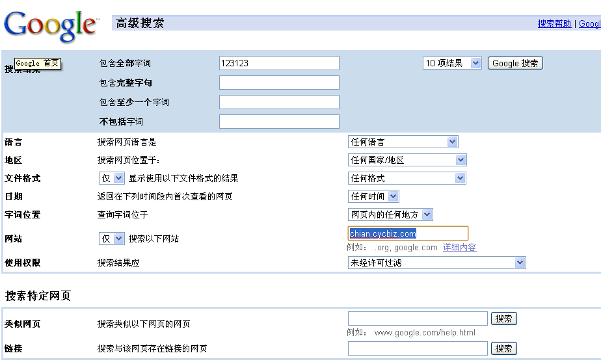601x364 pixels.
Task: Click the 包含完整字句 text field
Action: [279, 83]
